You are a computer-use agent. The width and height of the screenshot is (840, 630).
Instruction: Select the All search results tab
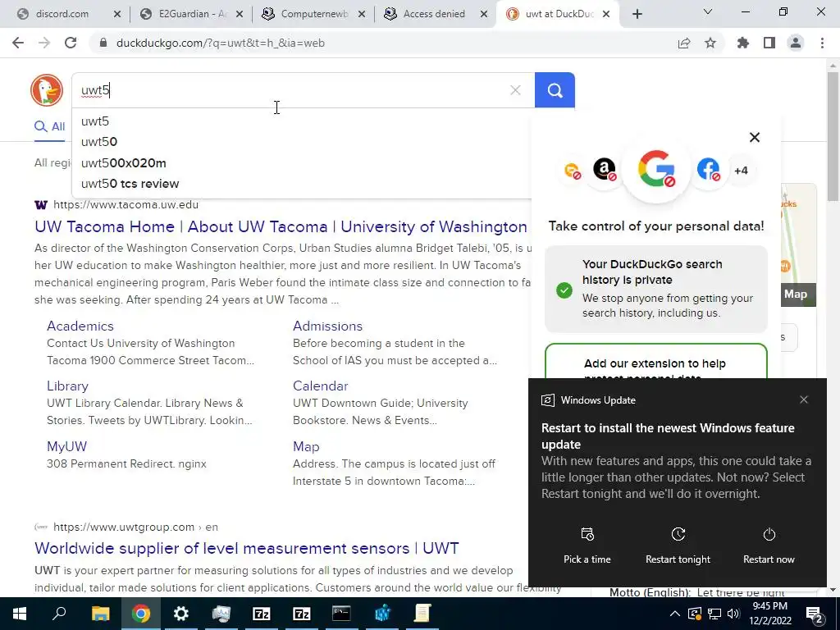tap(49, 127)
